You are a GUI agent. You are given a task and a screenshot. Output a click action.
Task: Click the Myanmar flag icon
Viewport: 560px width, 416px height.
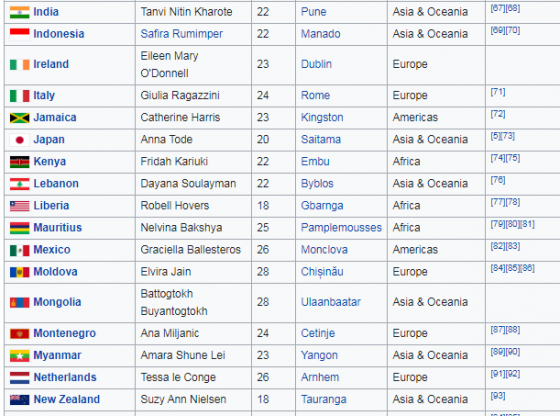[19, 356]
